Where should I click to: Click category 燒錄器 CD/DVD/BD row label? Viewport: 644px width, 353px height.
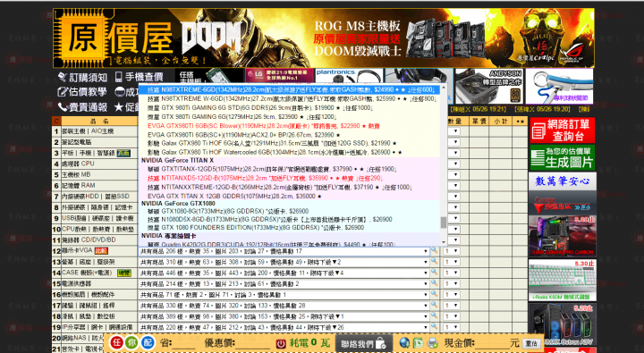pos(89,240)
